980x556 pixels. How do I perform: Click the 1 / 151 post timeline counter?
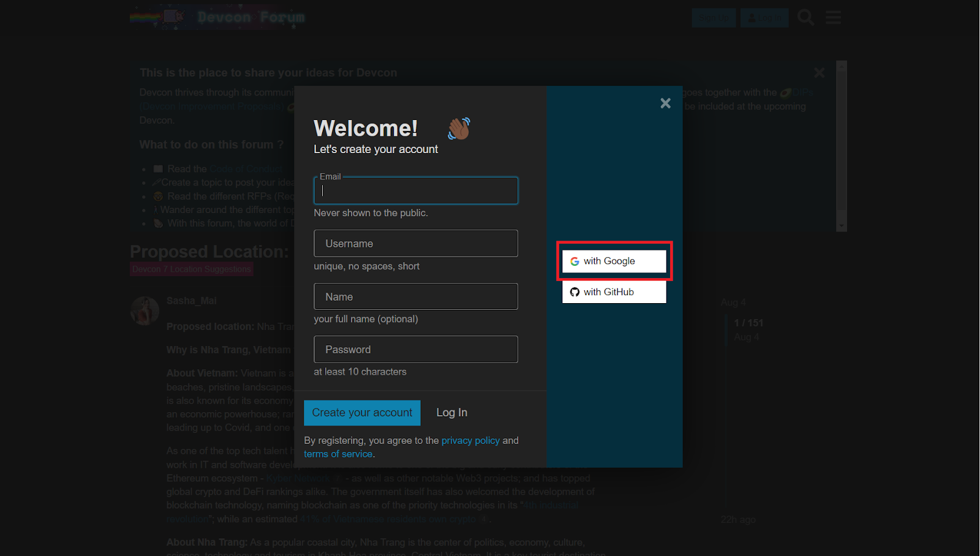coord(748,323)
